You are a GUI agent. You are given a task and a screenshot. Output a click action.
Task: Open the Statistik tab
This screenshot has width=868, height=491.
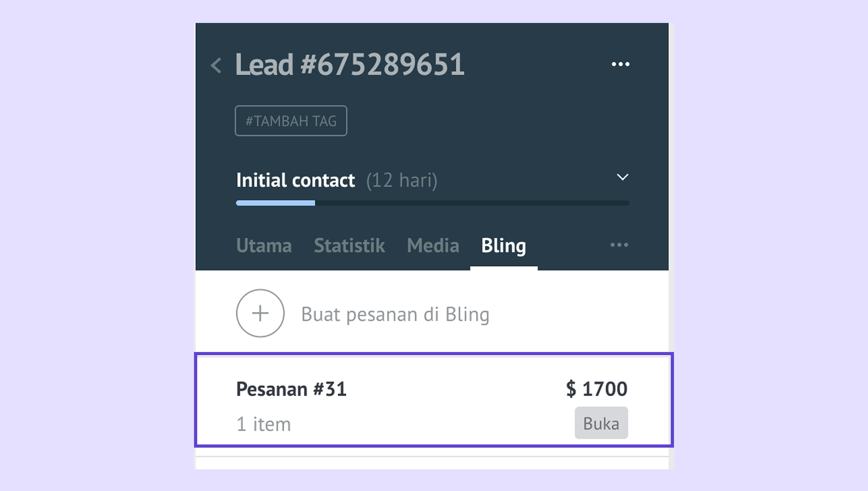coord(349,246)
